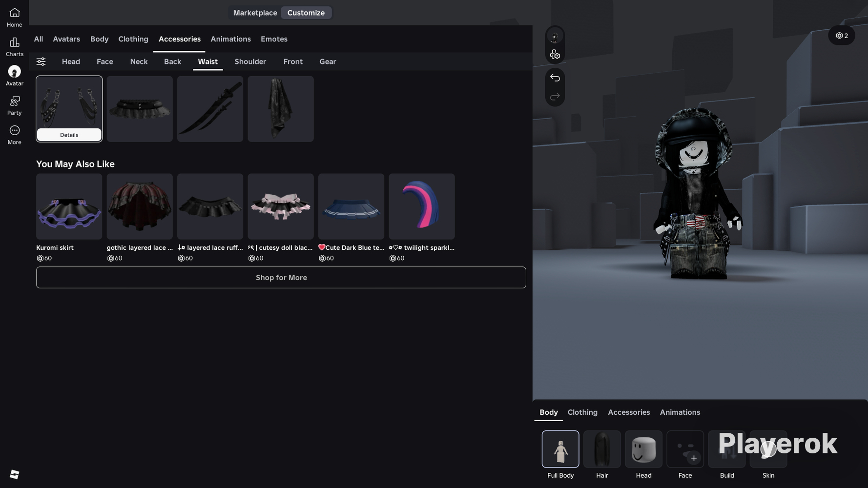Open Party in the sidebar
868x488 pixels.
[x=14, y=105]
